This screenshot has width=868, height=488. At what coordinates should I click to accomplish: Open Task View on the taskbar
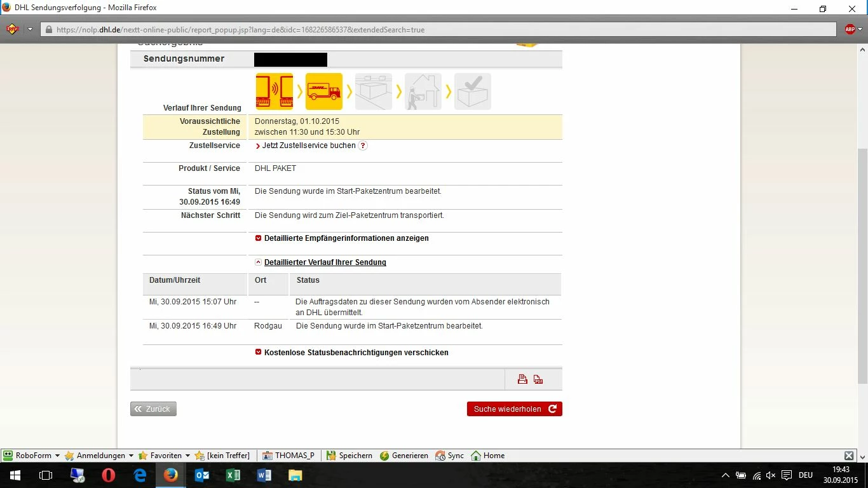tap(46, 475)
